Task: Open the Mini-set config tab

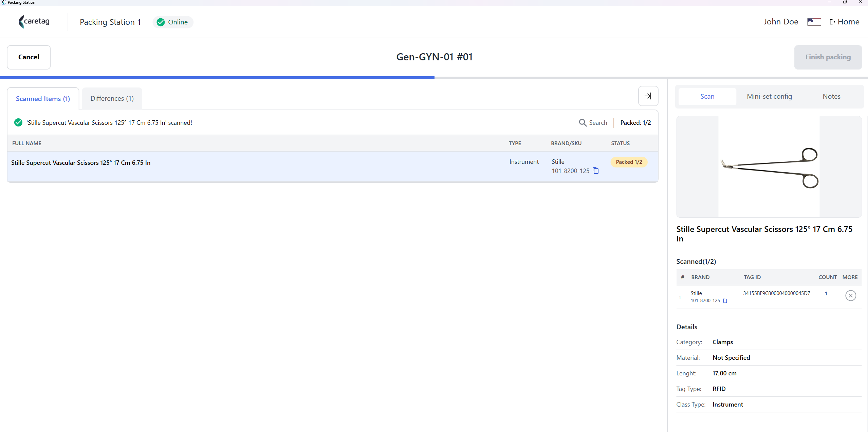Action: [x=769, y=96]
